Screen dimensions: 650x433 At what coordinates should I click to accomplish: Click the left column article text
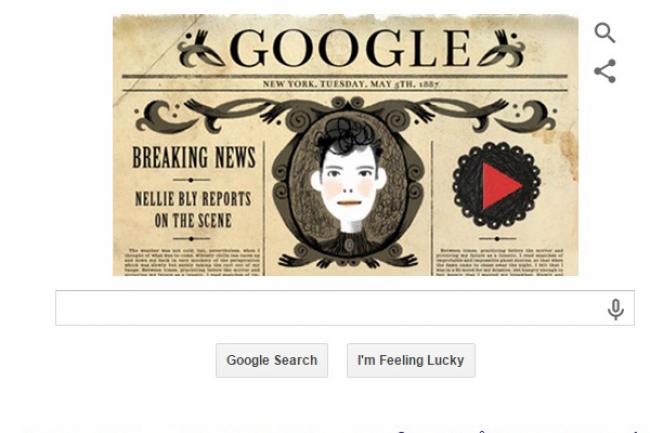coord(192,261)
